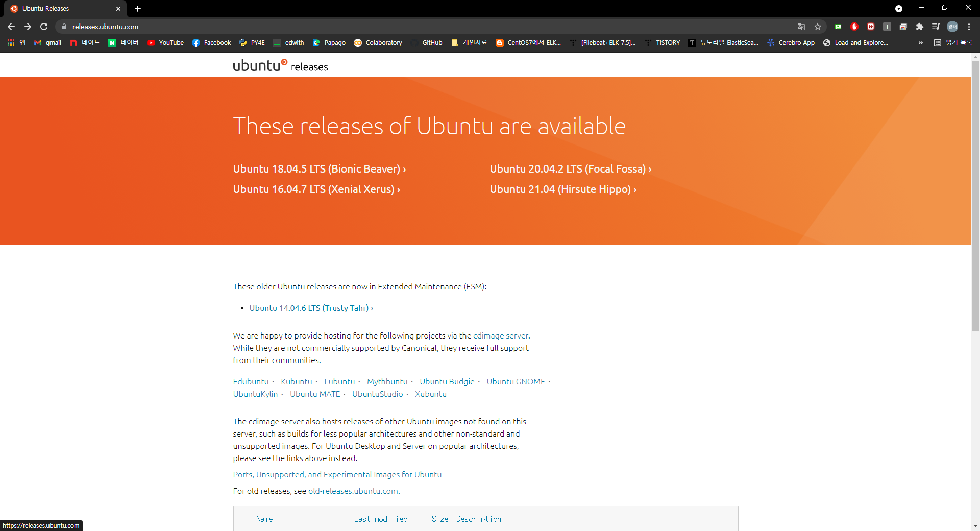
Task: Open the Kubuntu project link
Action: (x=296, y=382)
